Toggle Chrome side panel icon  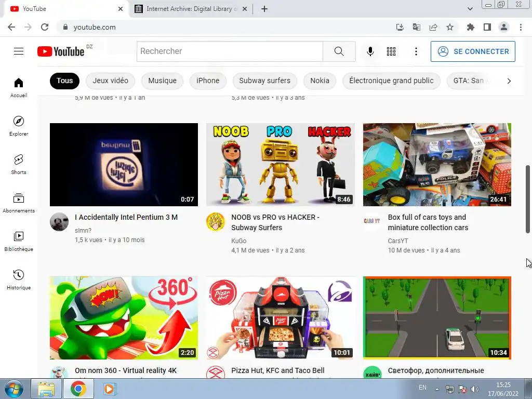[487, 27]
